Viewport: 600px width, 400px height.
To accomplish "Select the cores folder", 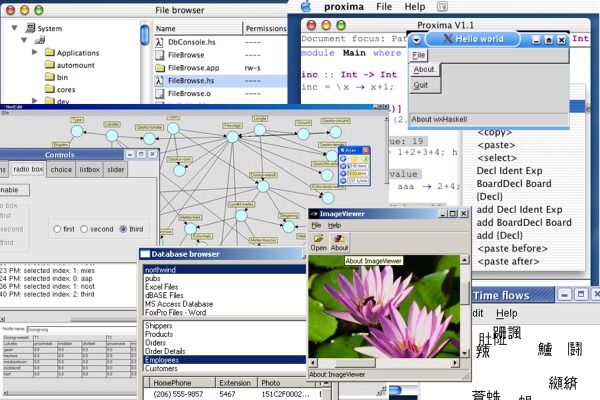I will pyautogui.click(x=60, y=89).
